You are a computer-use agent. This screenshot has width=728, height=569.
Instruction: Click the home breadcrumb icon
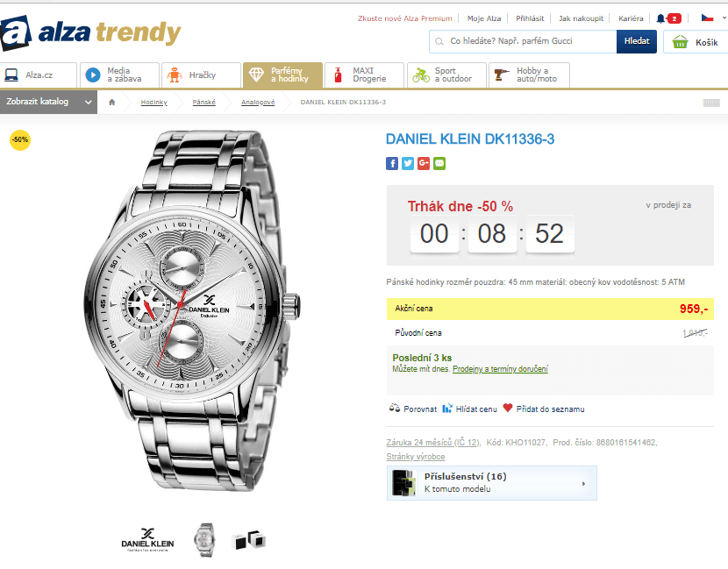(x=112, y=102)
